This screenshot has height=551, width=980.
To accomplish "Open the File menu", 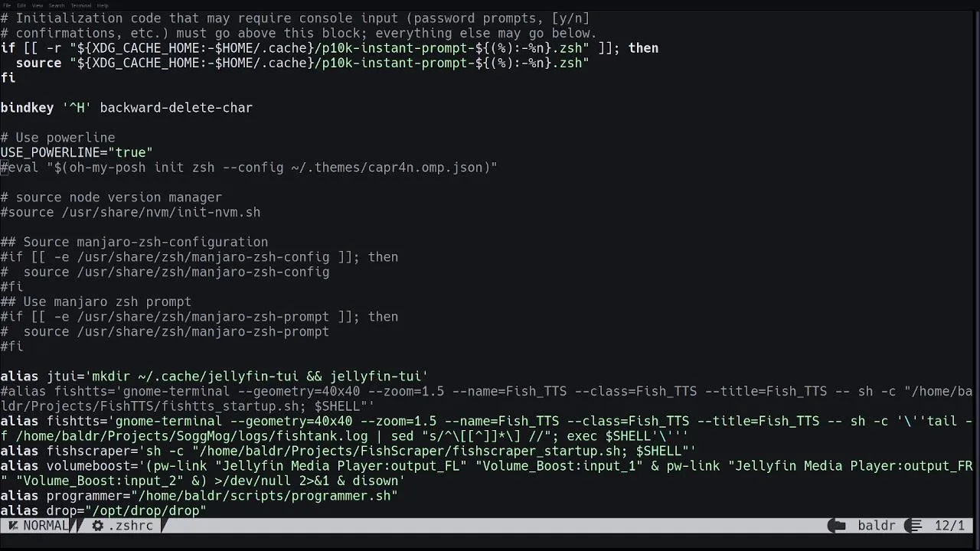I will [x=7, y=5].
